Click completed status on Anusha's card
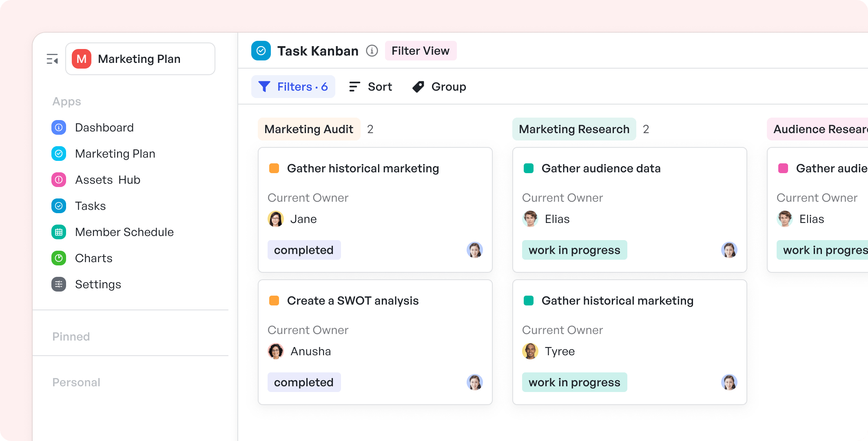Image resolution: width=868 pixels, height=441 pixels. 304,382
